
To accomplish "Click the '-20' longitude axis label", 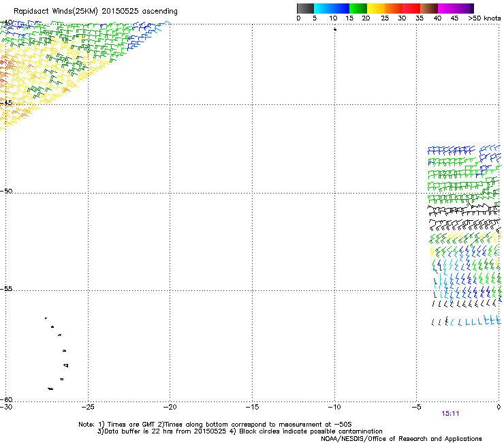I will (x=170, y=407).
